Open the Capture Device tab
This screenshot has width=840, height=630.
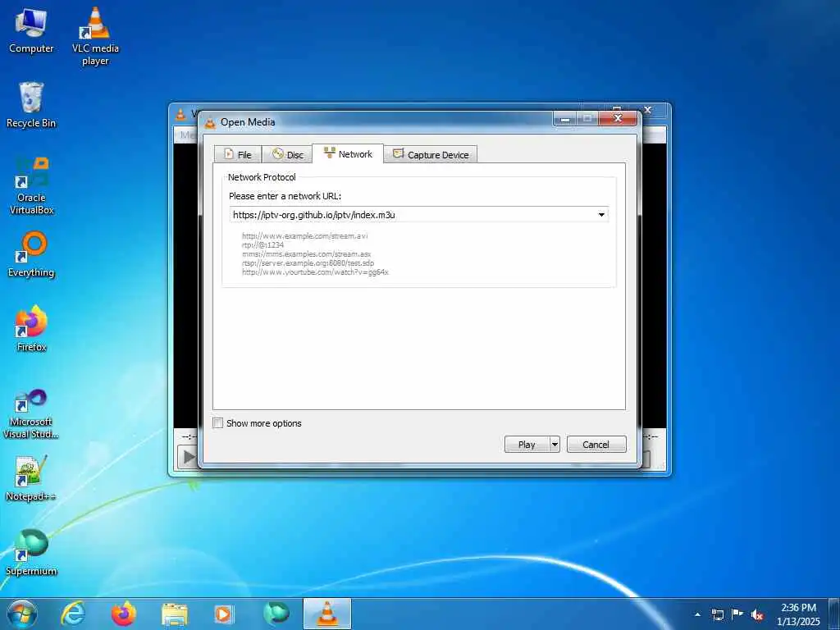[x=430, y=154]
